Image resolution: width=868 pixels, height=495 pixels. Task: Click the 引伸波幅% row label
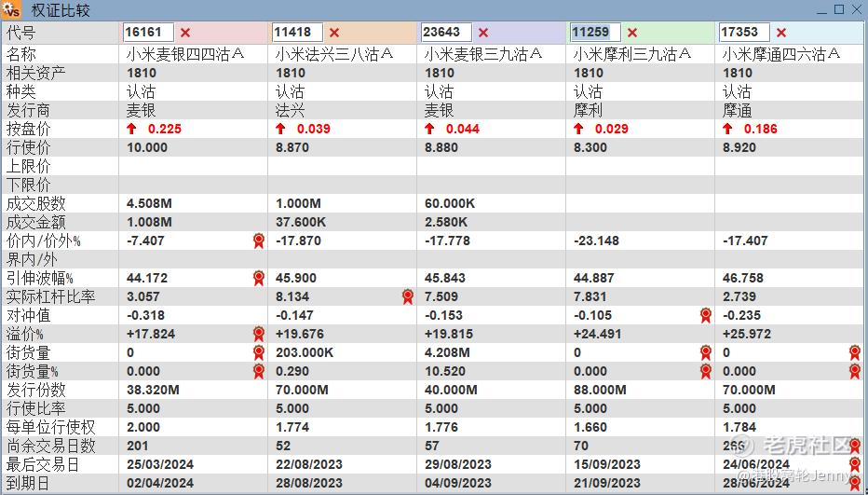(x=40, y=278)
